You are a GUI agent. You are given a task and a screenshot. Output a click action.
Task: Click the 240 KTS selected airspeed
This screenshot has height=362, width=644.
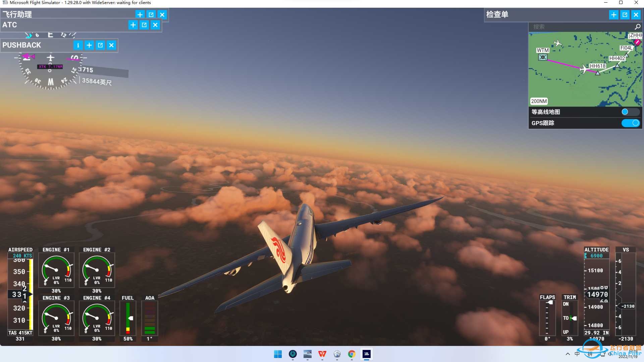[x=22, y=256]
